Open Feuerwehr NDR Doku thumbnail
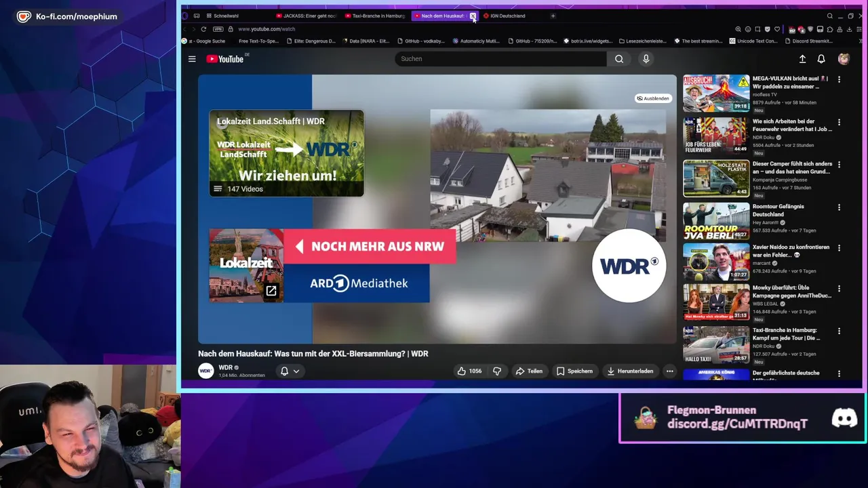Image resolution: width=868 pixels, height=488 pixels. [x=716, y=136]
